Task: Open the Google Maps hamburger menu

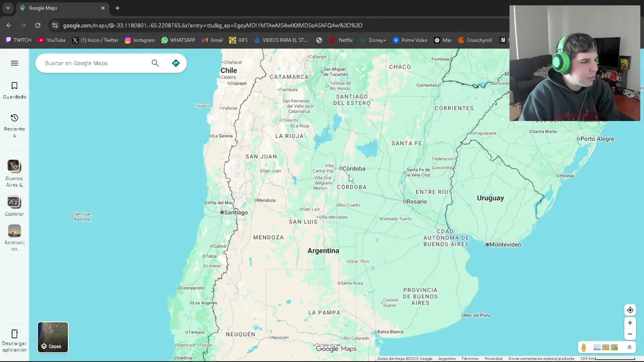Action: pyautogui.click(x=14, y=63)
